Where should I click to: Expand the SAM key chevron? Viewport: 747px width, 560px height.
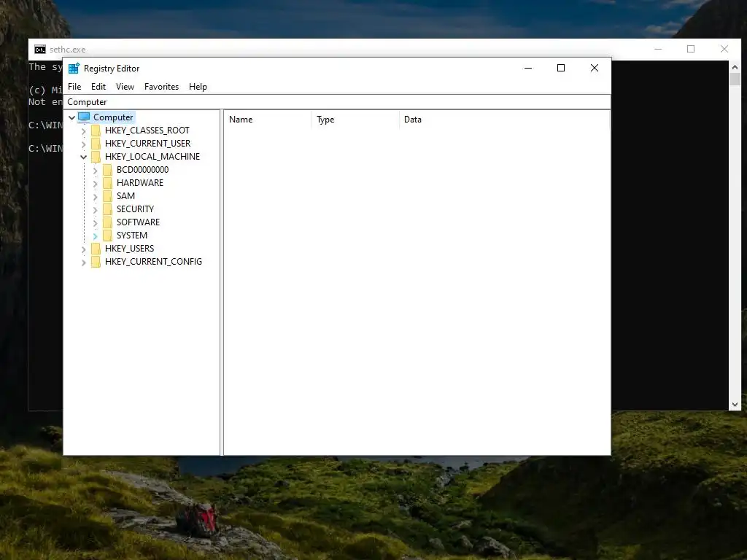[x=96, y=196]
